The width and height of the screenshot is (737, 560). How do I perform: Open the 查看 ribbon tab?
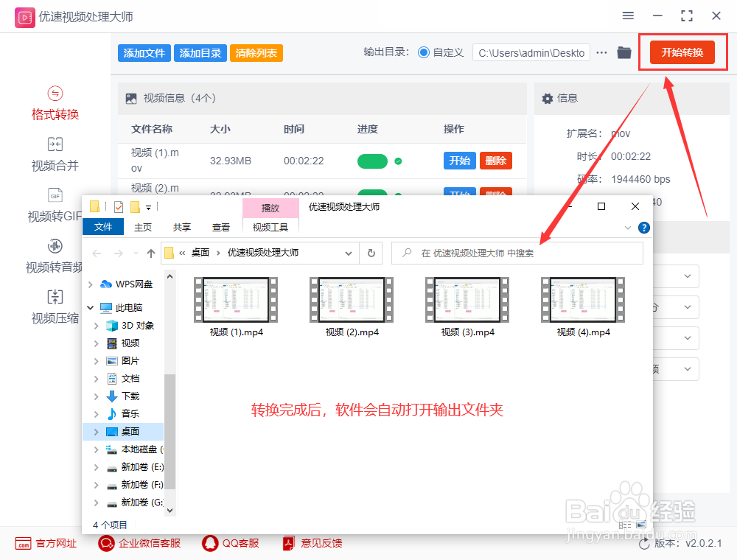[221, 228]
